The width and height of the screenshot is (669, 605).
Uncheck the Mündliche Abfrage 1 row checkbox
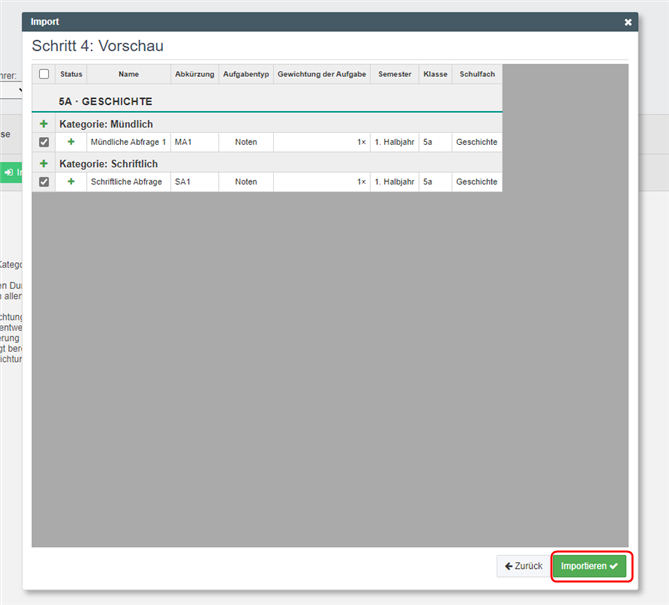click(44, 143)
